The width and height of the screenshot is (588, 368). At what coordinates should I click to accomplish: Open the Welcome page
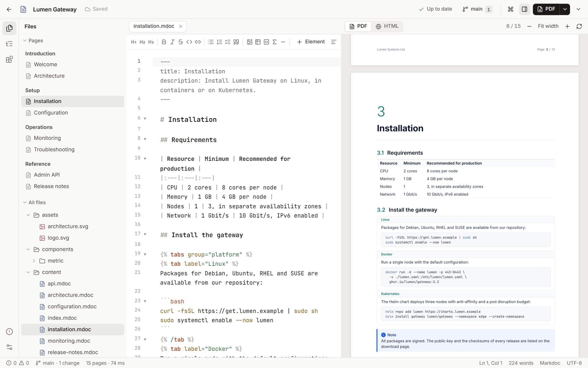click(x=72, y=64)
